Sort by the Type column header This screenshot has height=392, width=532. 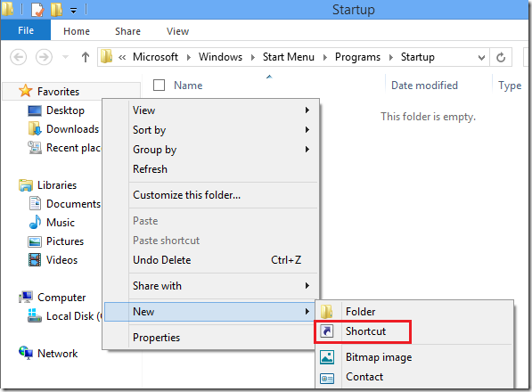pyautogui.click(x=510, y=86)
